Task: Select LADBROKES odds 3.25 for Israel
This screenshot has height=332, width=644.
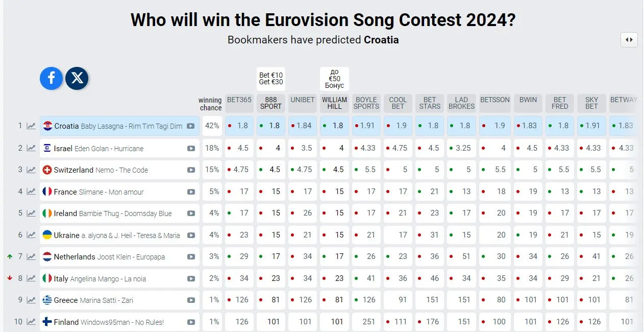Action: (x=461, y=148)
